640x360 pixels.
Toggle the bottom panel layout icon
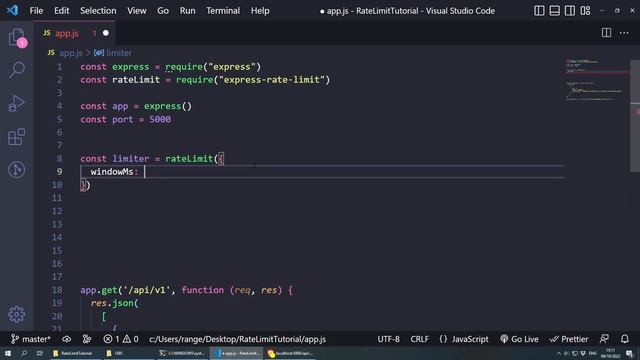point(554,11)
